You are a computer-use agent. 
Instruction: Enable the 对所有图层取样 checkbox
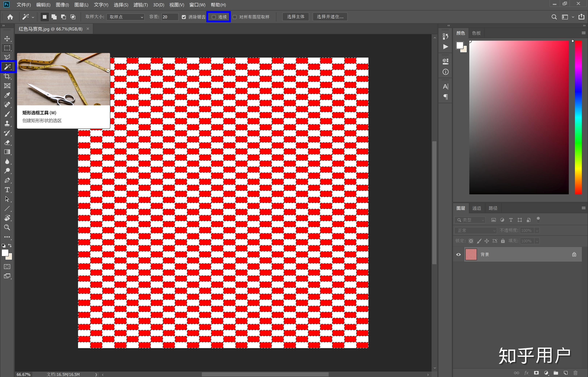(234, 17)
